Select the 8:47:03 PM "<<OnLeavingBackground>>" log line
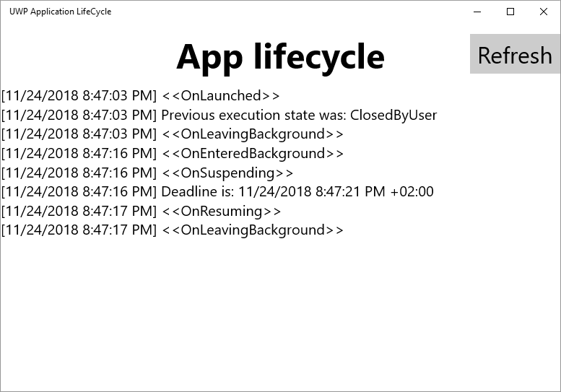The height and width of the screenshot is (392, 561). tap(172, 134)
